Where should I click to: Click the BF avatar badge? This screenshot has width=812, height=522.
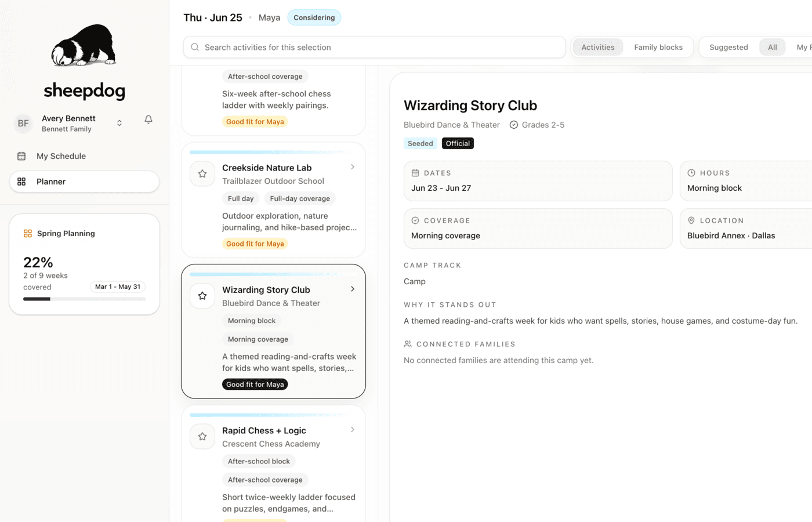(x=23, y=123)
